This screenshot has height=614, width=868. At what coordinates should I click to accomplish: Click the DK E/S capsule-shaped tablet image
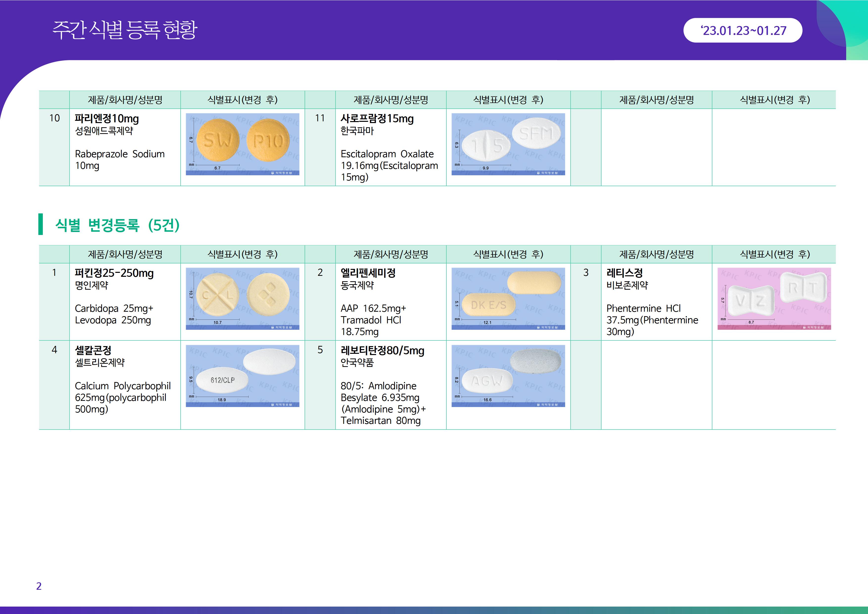click(x=508, y=299)
